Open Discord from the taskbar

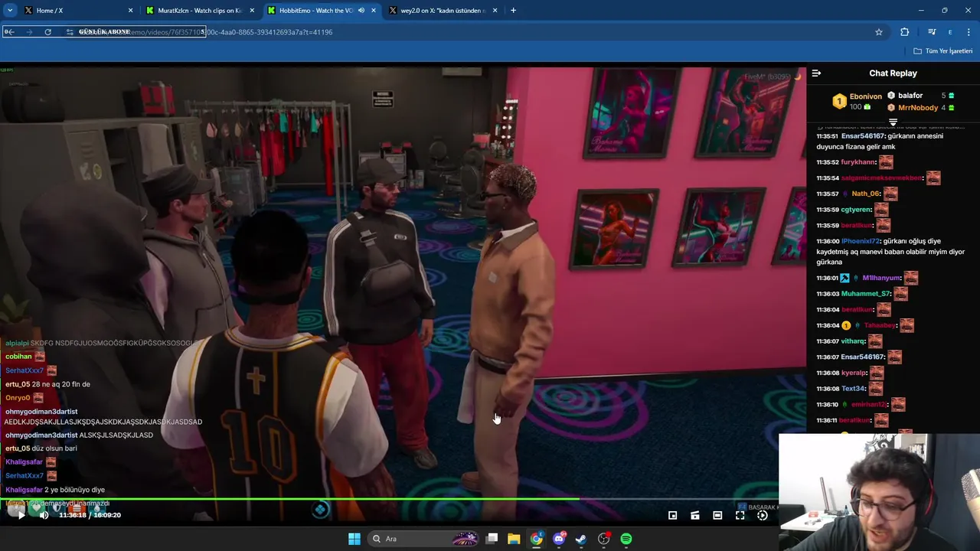pyautogui.click(x=559, y=539)
